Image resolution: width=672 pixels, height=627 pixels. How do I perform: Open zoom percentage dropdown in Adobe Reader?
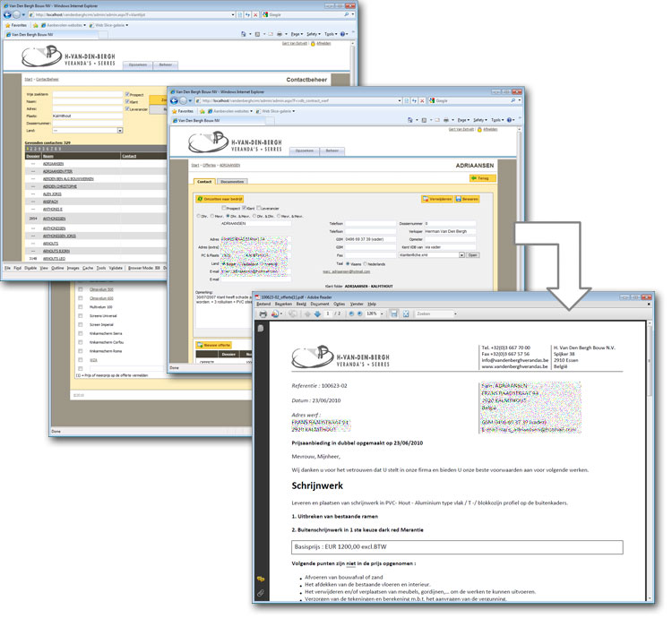point(382,314)
